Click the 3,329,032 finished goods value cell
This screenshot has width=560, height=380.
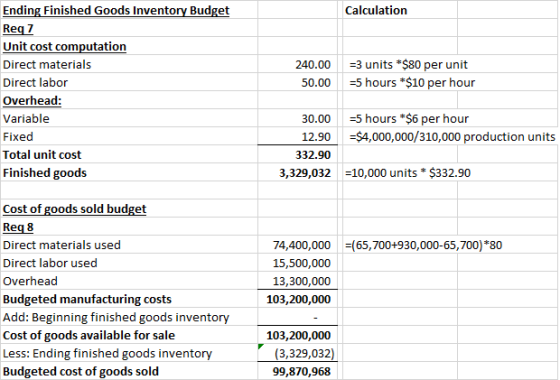[298, 172]
